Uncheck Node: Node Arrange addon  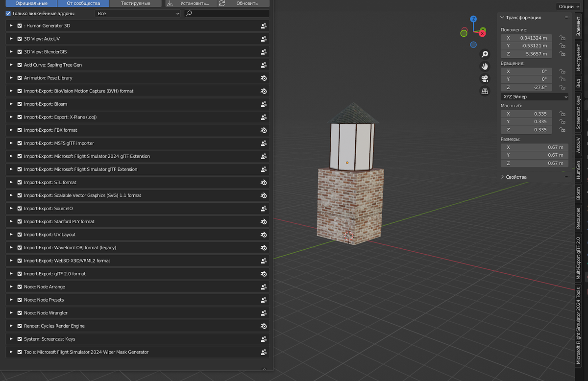click(20, 287)
